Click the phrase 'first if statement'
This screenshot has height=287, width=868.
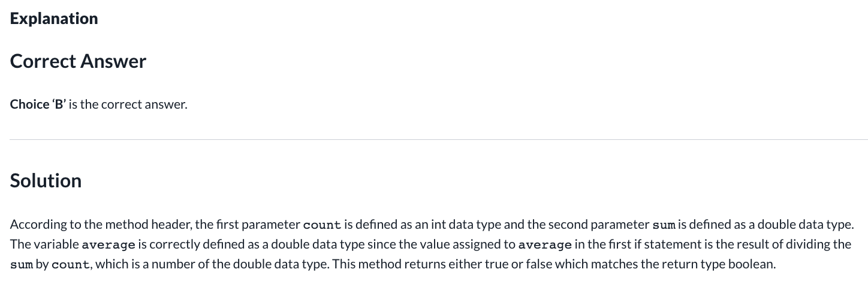click(x=642, y=245)
